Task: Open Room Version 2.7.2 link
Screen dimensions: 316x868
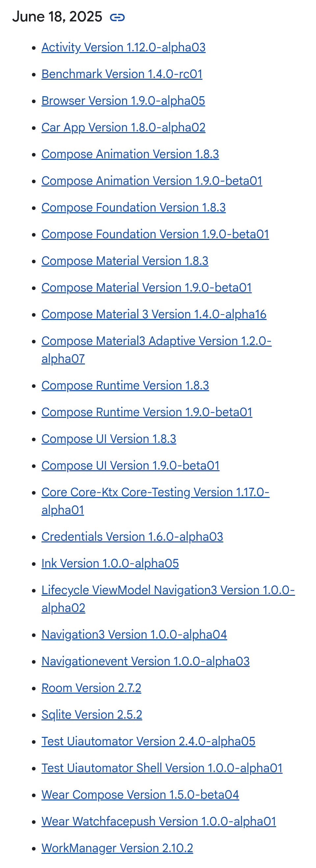Action: pyautogui.click(x=91, y=688)
